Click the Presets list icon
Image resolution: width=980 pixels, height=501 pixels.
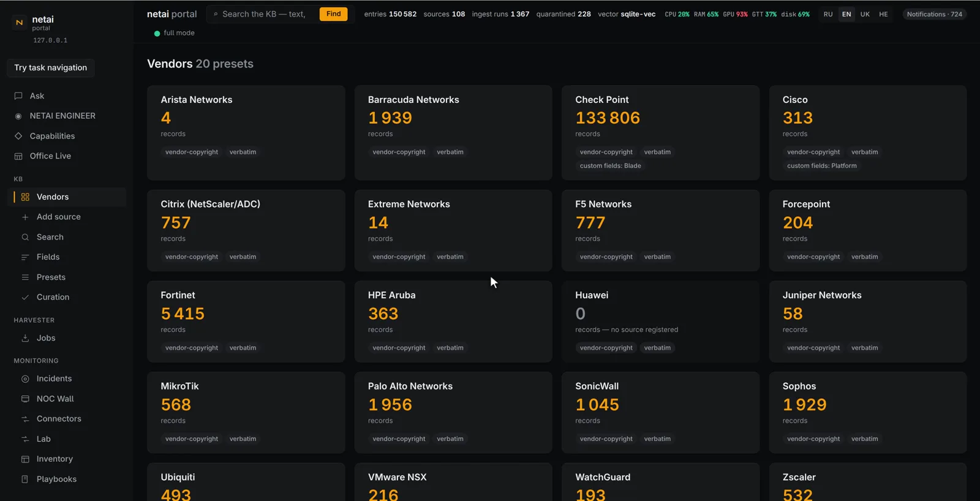coord(25,277)
